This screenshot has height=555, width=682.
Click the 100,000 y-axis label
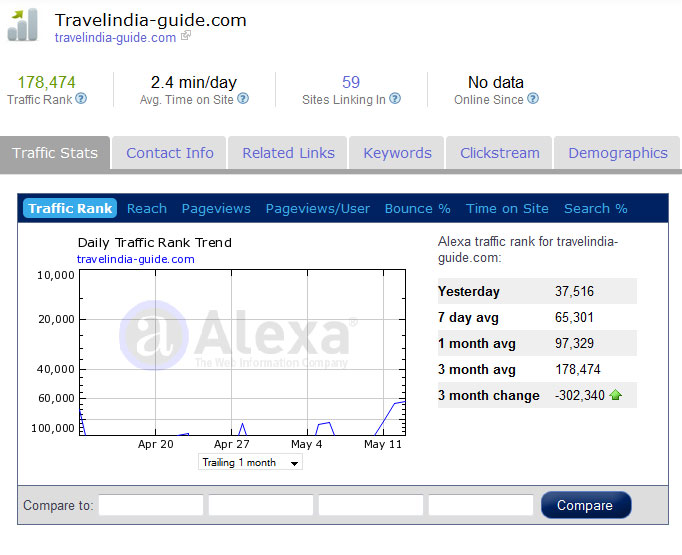point(53,428)
